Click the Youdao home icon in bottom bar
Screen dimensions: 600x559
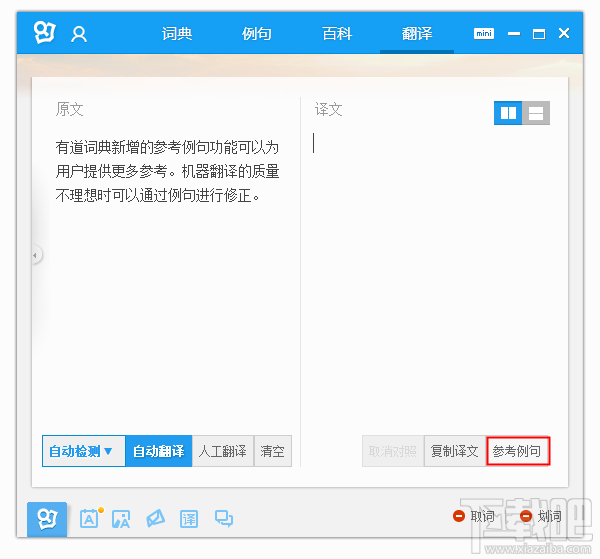click(x=47, y=519)
